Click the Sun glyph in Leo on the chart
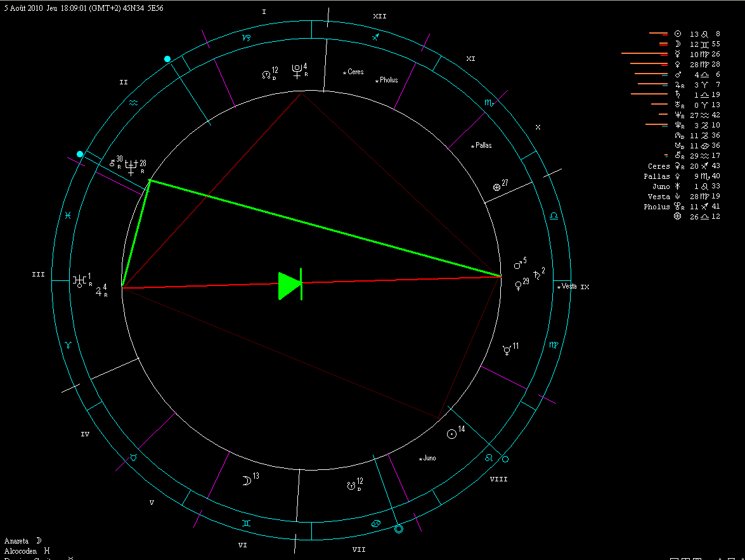This screenshot has width=745, height=560. point(451,434)
